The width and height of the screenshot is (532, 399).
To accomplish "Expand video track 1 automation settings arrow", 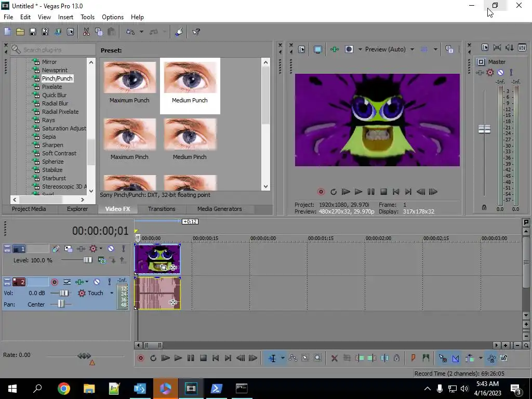I will (x=101, y=249).
